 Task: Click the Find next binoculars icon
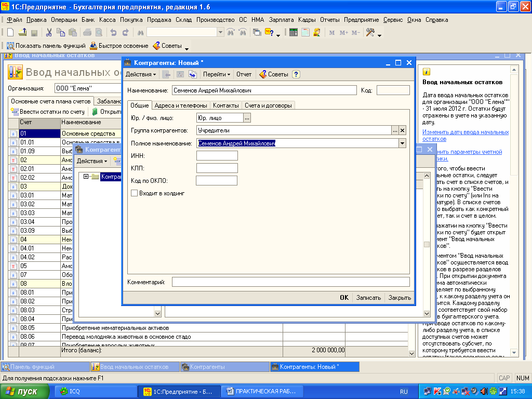click(x=243, y=33)
